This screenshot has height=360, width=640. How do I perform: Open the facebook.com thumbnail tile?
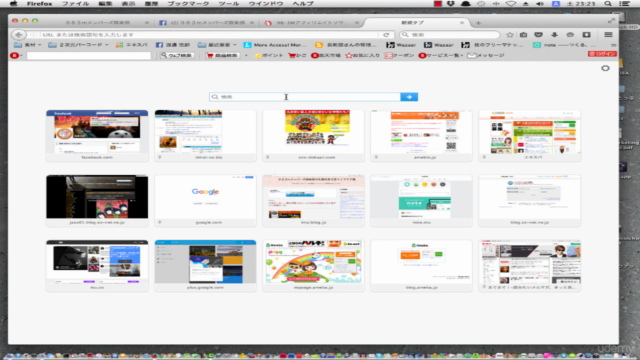click(97, 136)
